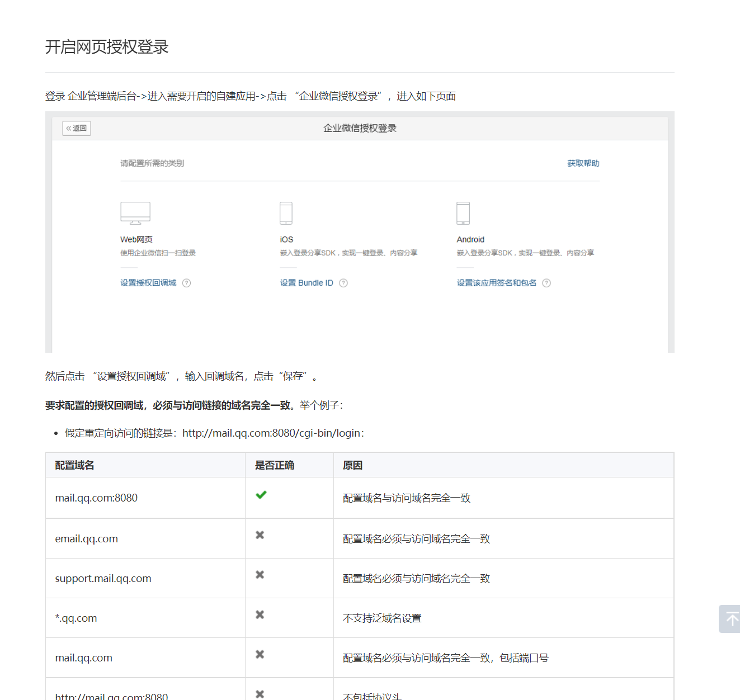Screen dimensions: 740x700
Task: Click the 配置域名必须与访问域名完全一致 reason in email.qq.com row
Action: 417,539
